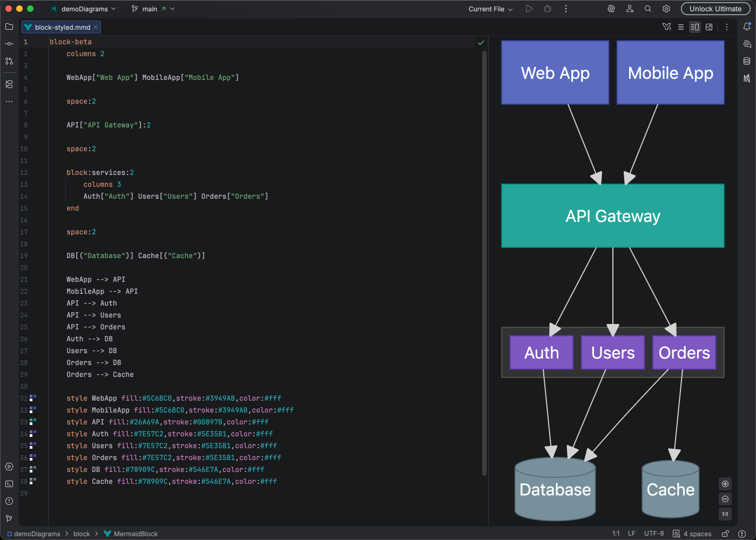Open the Current File run configuration dropdown
756x540 pixels.
click(489, 9)
